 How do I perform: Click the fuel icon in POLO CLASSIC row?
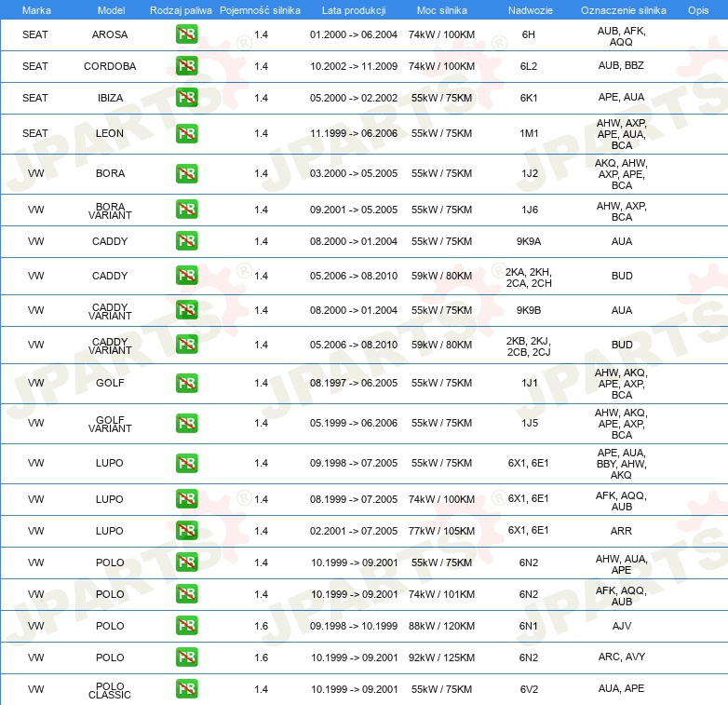[186, 689]
